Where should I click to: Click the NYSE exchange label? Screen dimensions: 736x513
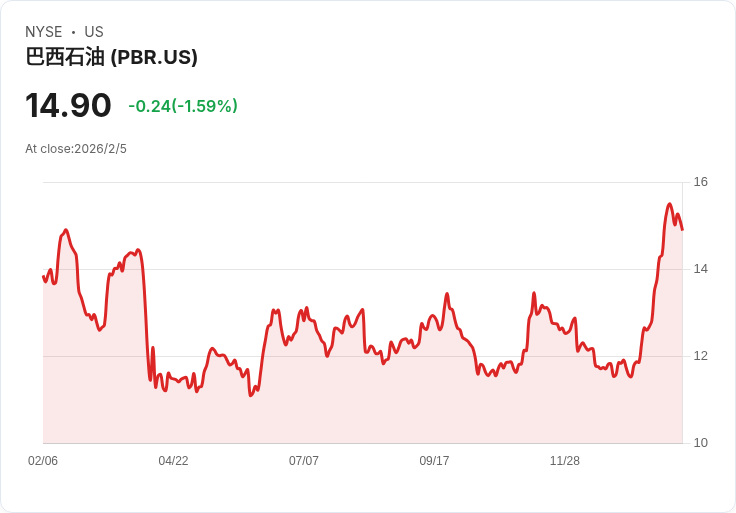point(44,32)
